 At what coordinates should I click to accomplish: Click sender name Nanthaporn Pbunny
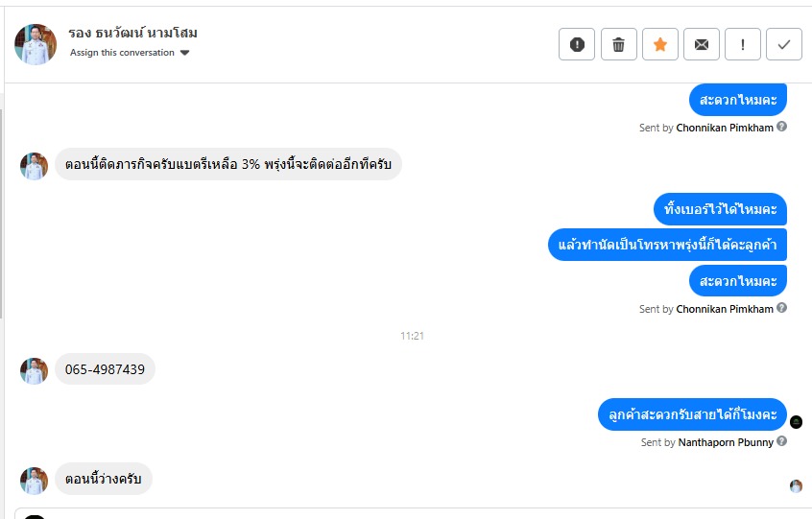[x=725, y=442]
